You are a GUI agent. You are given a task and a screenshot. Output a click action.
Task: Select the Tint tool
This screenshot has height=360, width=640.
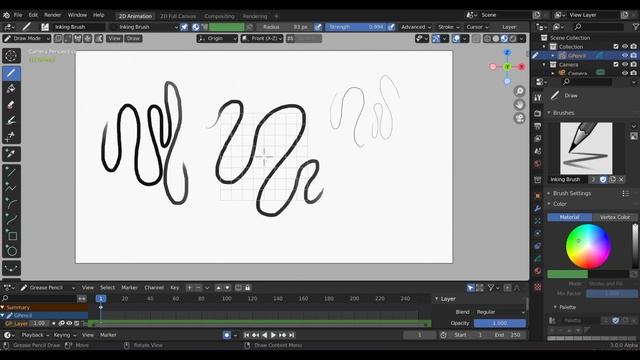click(11, 120)
